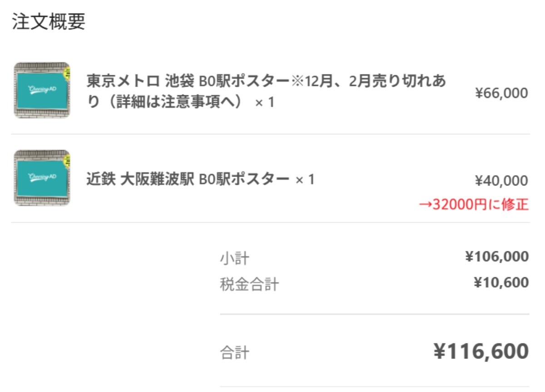
Task: Click the × 1 quantity after Ikebukuro poster
Action: (265, 103)
